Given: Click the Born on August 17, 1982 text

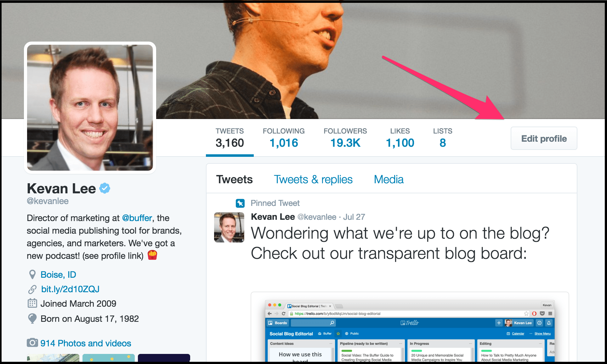Looking at the screenshot, I should [90, 319].
